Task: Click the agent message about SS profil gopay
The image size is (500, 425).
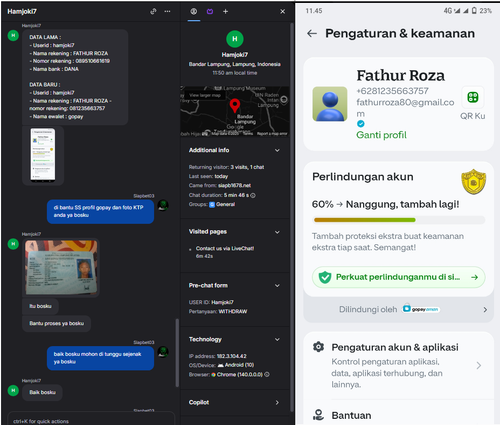Action: [100, 211]
